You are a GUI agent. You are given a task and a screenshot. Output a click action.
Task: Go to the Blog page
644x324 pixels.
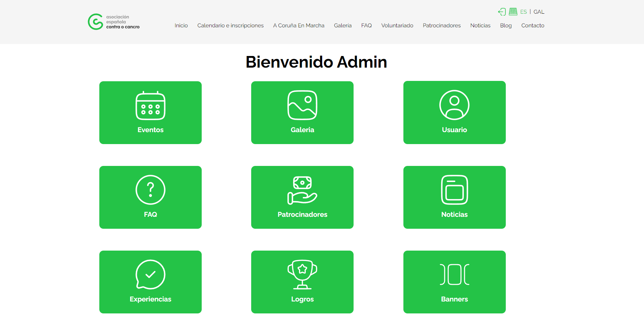506,26
